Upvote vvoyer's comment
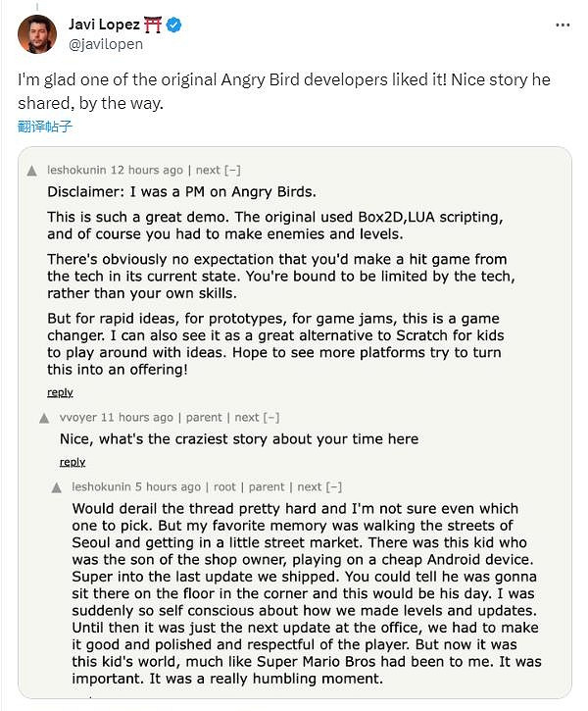Screen dimensions: 588x711 pyautogui.click(x=44, y=419)
